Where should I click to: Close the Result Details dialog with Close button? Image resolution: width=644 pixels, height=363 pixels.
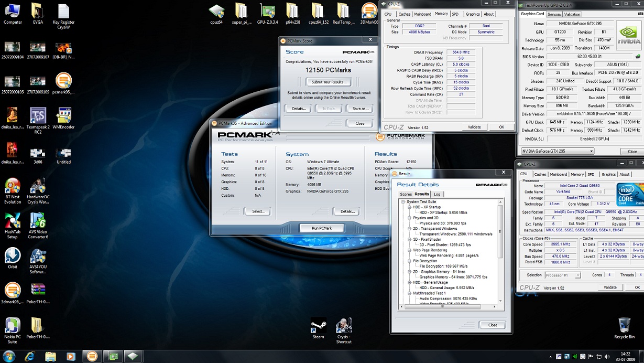tap(493, 325)
